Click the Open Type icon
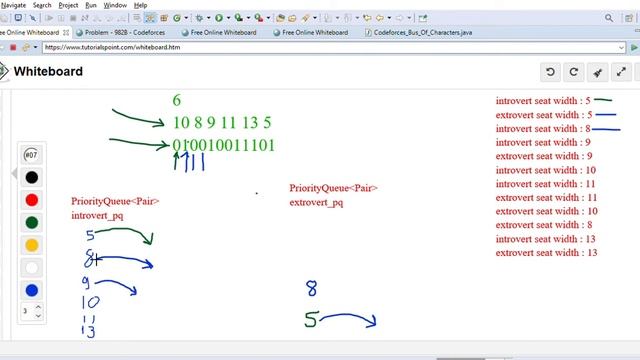Viewport: 640px width, 360px height. (280, 18)
